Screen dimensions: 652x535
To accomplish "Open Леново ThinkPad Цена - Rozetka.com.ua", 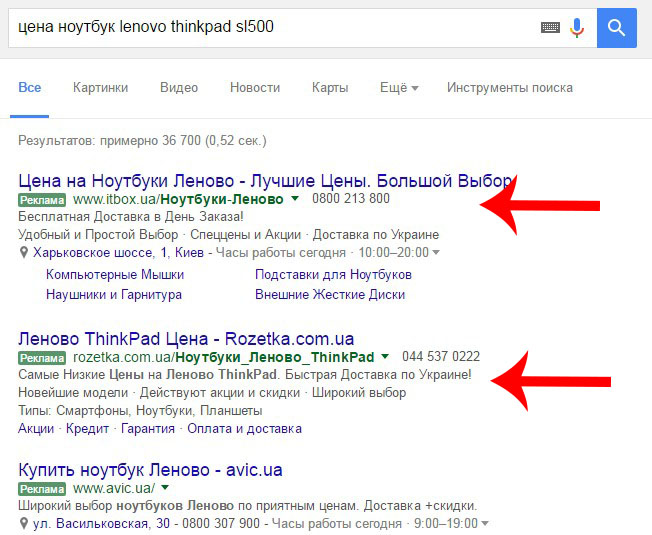I will click(186, 339).
